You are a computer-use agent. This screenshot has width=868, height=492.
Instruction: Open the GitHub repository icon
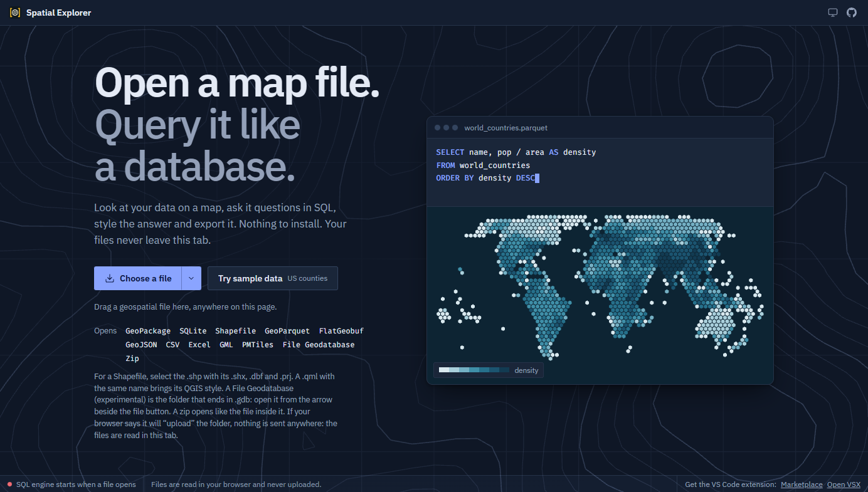tap(852, 13)
